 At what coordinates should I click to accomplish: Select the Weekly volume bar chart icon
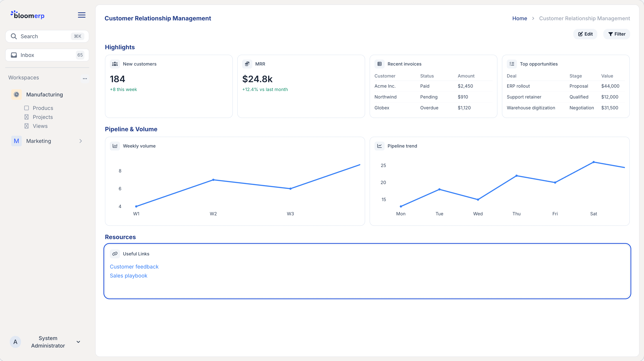click(x=115, y=146)
